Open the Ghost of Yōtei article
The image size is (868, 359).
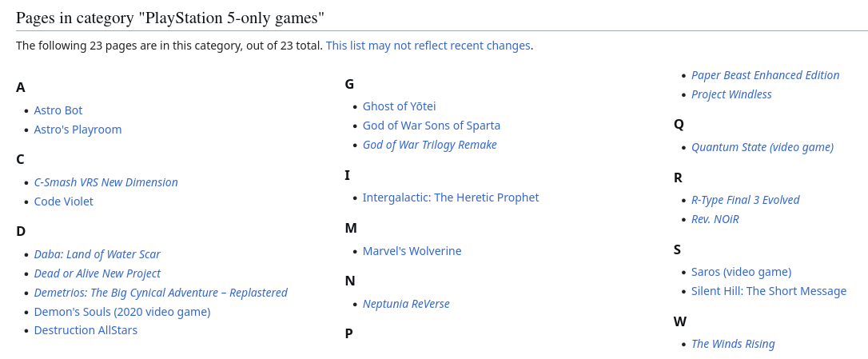coord(399,106)
